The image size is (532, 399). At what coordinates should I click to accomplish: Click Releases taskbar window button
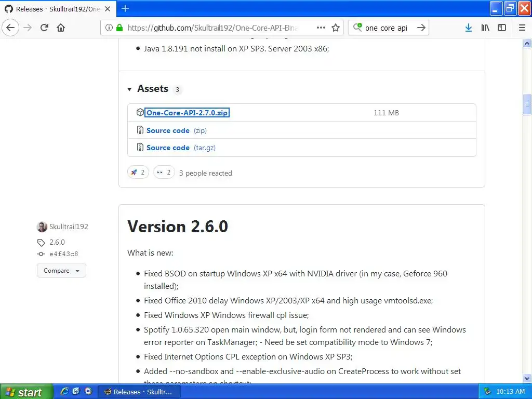point(139,392)
